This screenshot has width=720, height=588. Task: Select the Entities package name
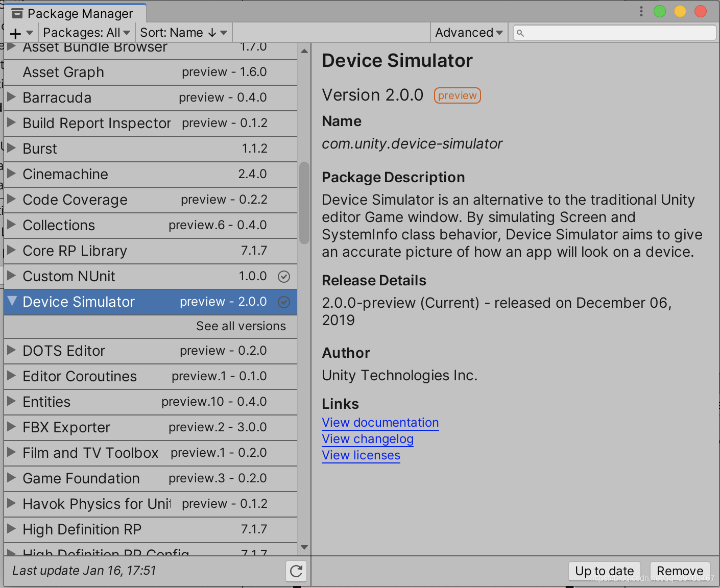point(46,402)
